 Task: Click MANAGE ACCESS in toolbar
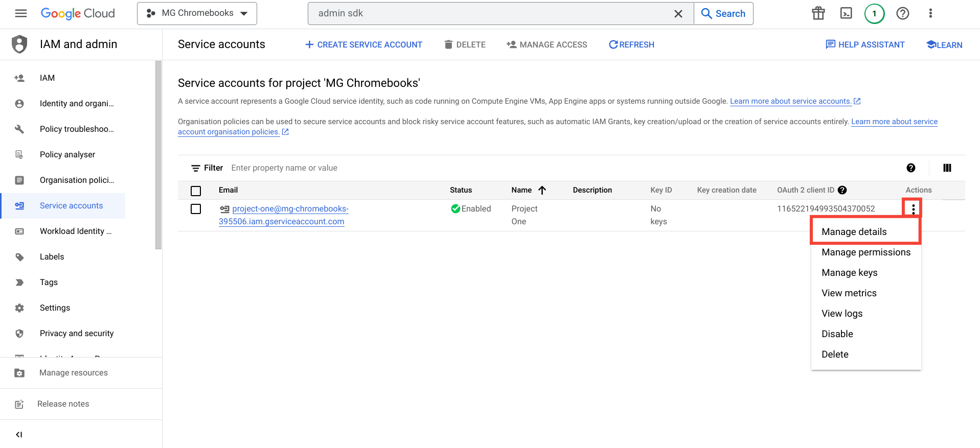[x=546, y=44]
